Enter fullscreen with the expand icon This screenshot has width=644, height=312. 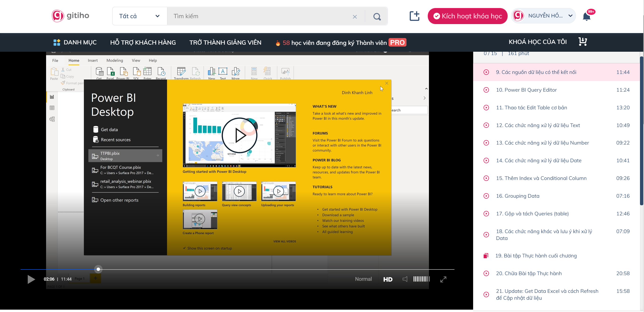pyautogui.click(x=443, y=279)
